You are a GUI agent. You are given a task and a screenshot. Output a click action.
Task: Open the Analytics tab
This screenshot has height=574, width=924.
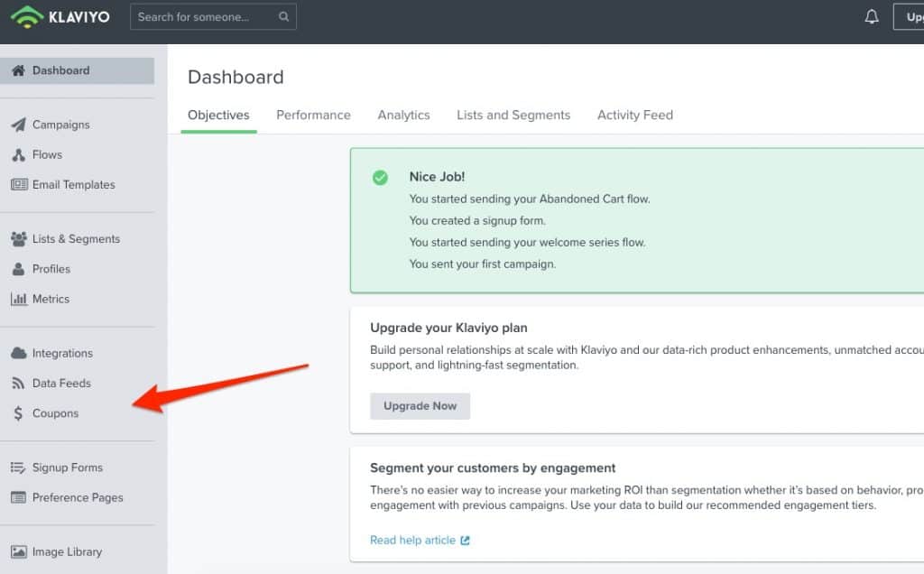click(403, 116)
